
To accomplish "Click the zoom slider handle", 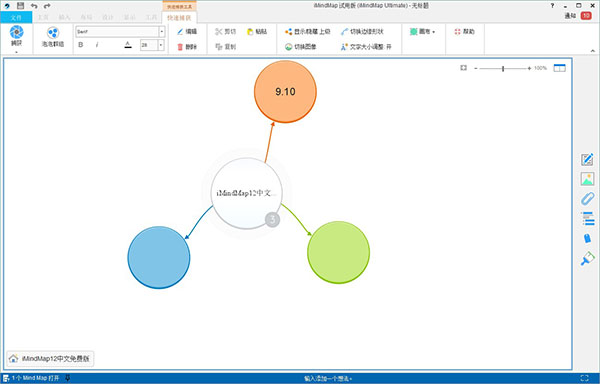I will [x=503, y=68].
